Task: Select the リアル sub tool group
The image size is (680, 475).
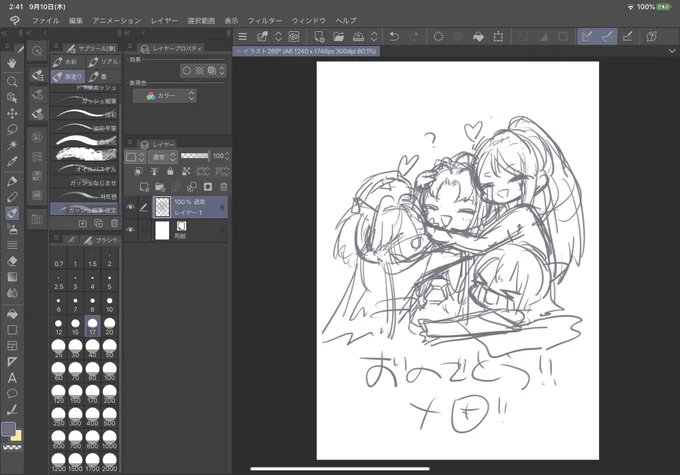Action: pyautogui.click(x=103, y=62)
